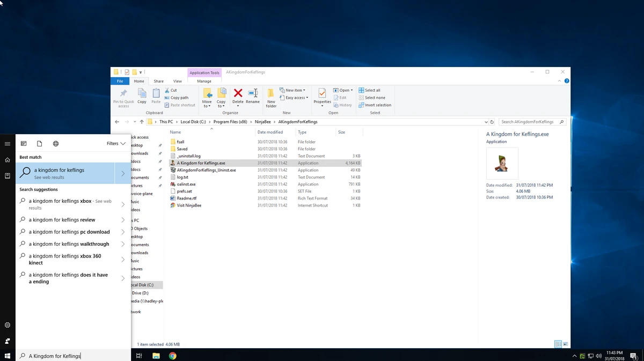Click the Rename icon in Organize group
644x361 pixels.
click(x=253, y=93)
